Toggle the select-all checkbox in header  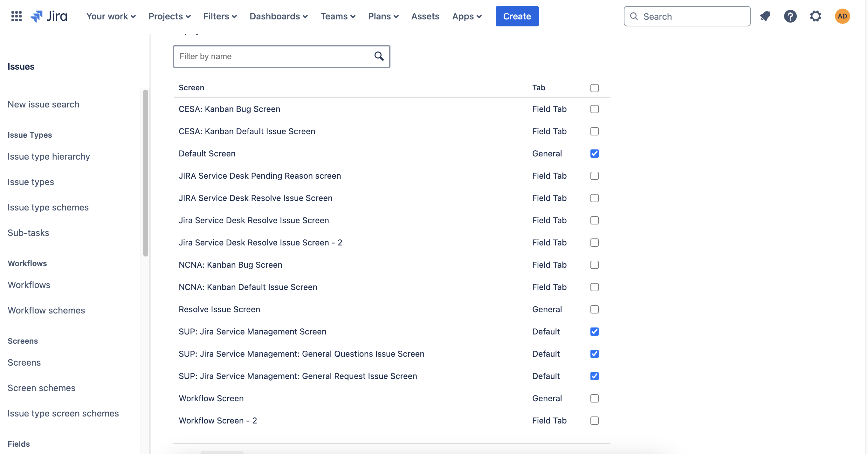(x=594, y=88)
